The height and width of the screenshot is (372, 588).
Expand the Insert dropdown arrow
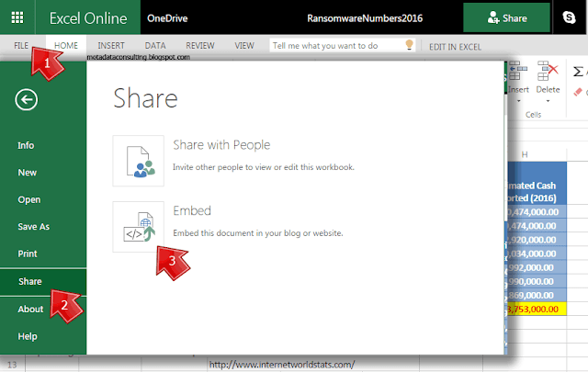pos(518,101)
